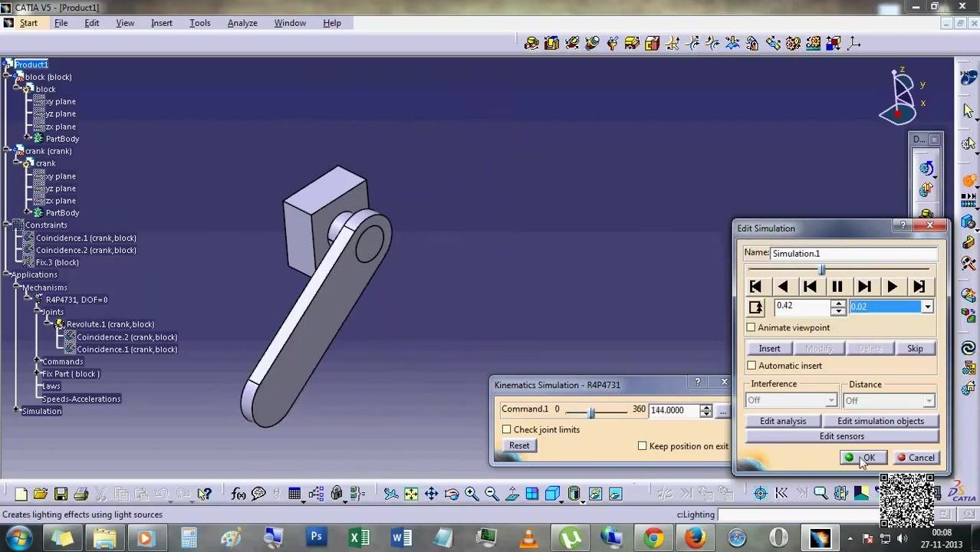This screenshot has height=552, width=980.
Task: Open Google Chrome from the taskbar
Action: pos(653,537)
